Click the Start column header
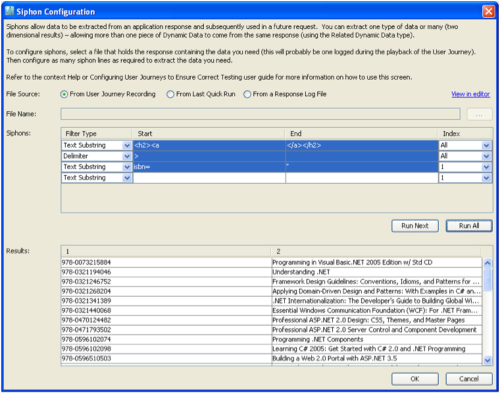This screenshot has height=393, width=500. pos(209,134)
